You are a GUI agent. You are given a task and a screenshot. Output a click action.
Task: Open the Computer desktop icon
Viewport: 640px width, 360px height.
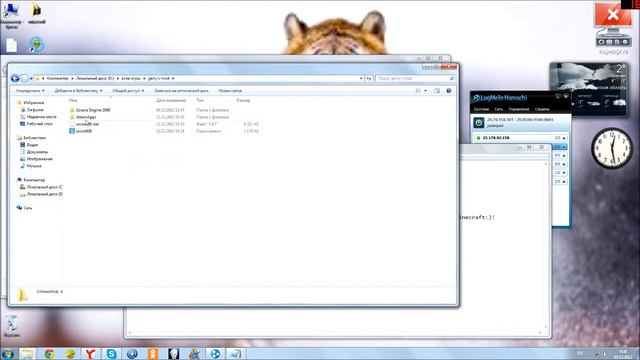[x=11, y=16]
